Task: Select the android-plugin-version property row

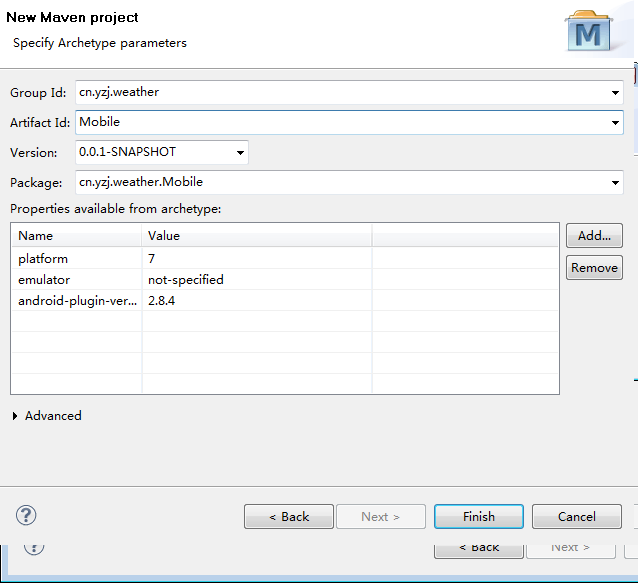Action: click(77, 301)
